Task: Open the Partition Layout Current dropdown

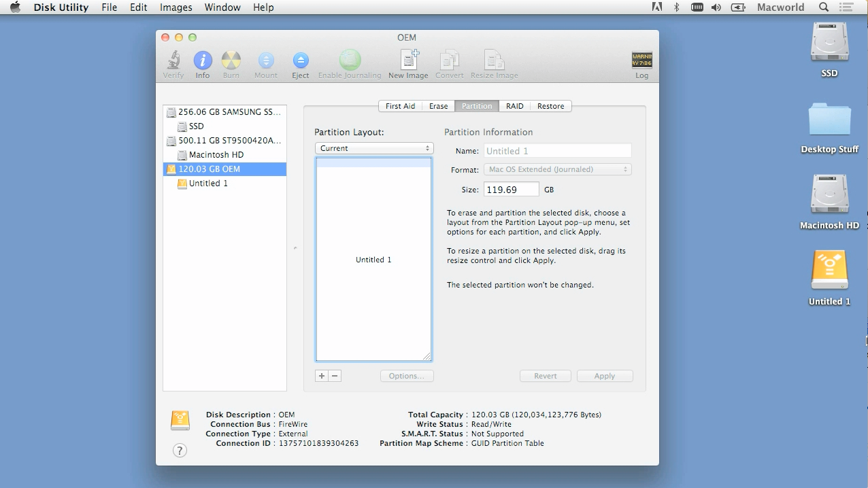Action: click(x=374, y=148)
